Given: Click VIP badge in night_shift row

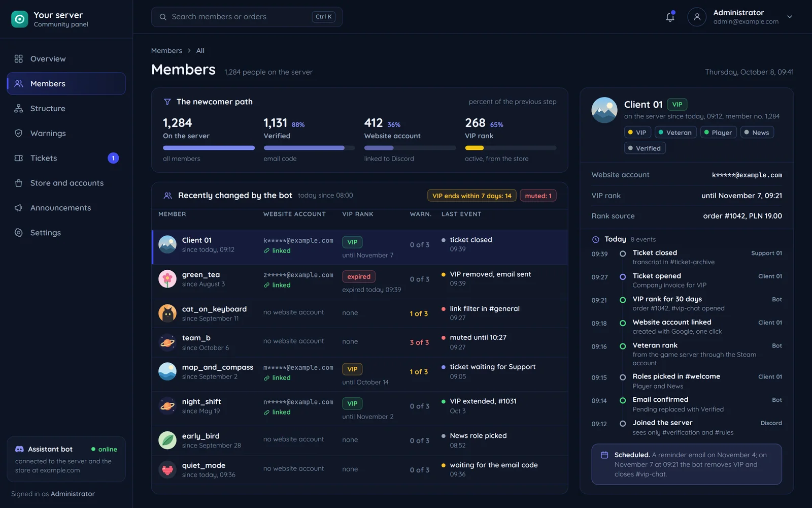Looking at the screenshot, I should coord(352,404).
